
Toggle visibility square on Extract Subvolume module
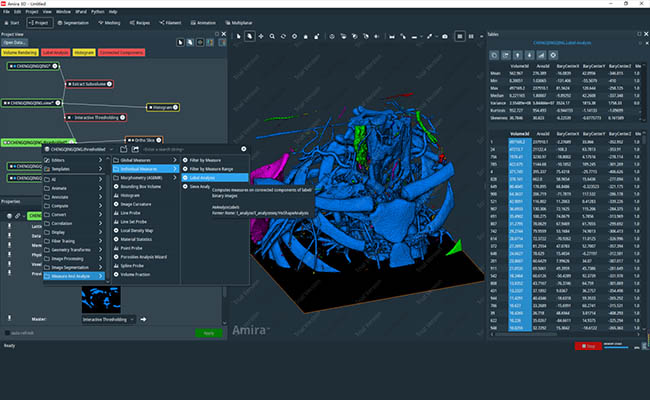point(70,84)
